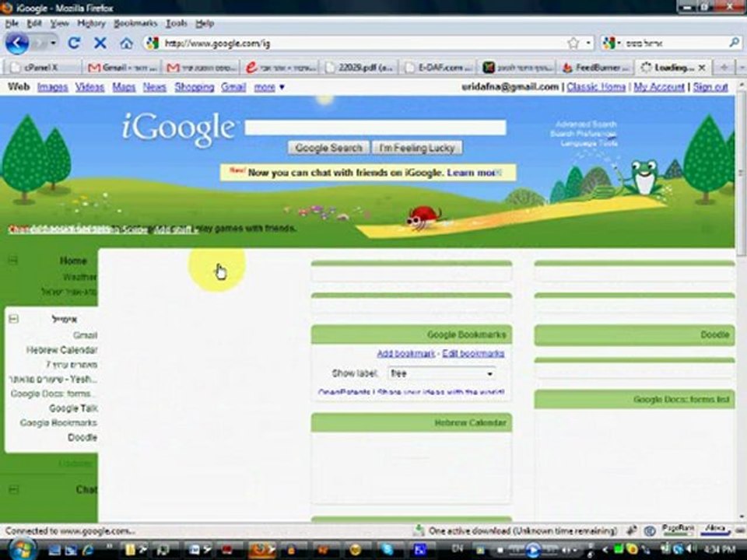Click the Firefox button in the taskbar
747x560 pixels.
(261, 550)
